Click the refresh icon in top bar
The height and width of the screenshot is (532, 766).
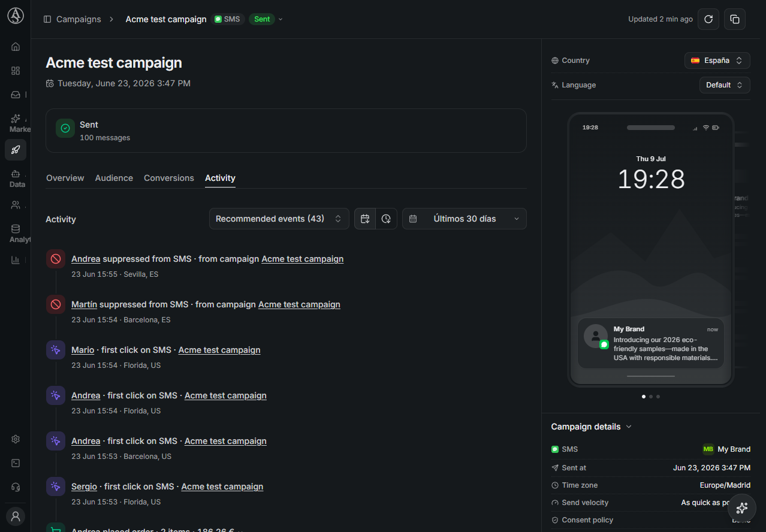[x=708, y=19]
